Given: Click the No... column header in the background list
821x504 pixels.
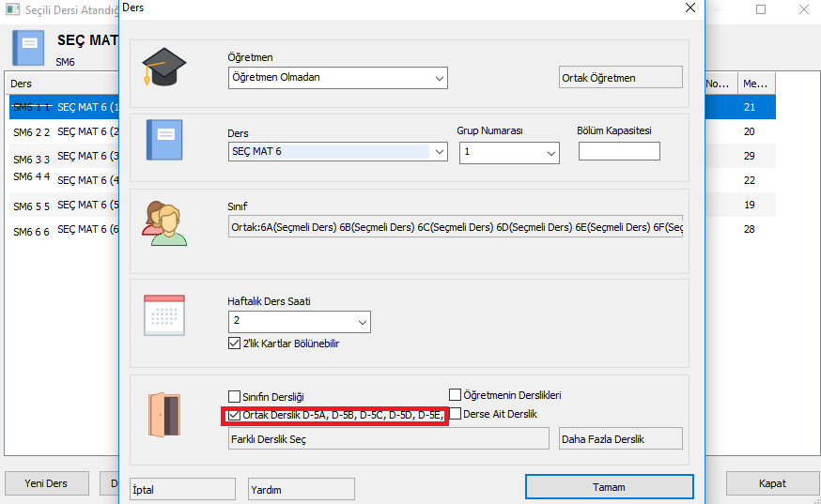Looking at the screenshot, I should [721, 84].
